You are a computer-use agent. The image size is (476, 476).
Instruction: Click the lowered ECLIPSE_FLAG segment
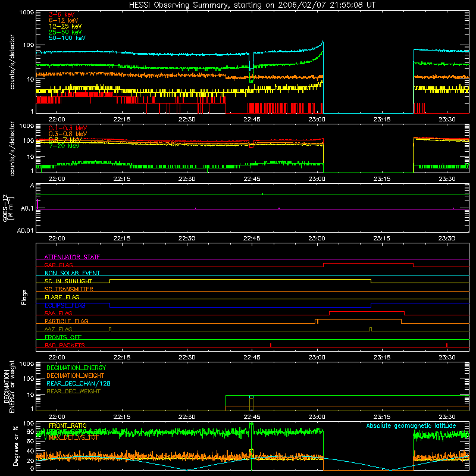(240, 307)
